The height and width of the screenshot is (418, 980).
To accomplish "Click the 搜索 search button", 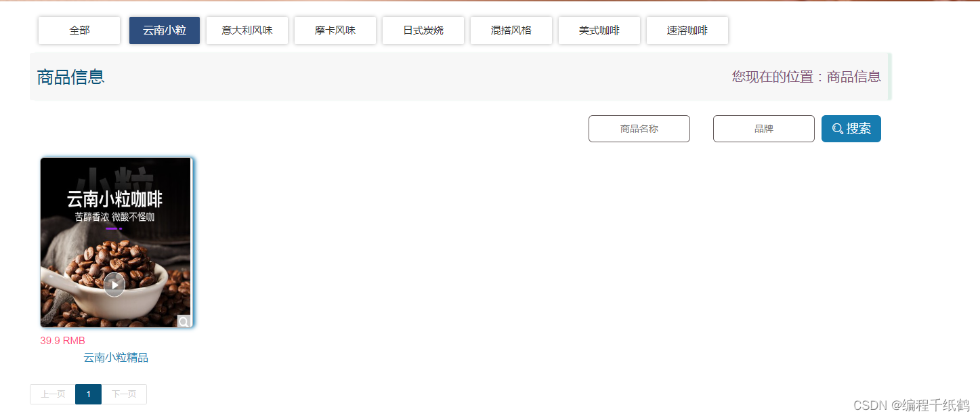I will point(851,129).
